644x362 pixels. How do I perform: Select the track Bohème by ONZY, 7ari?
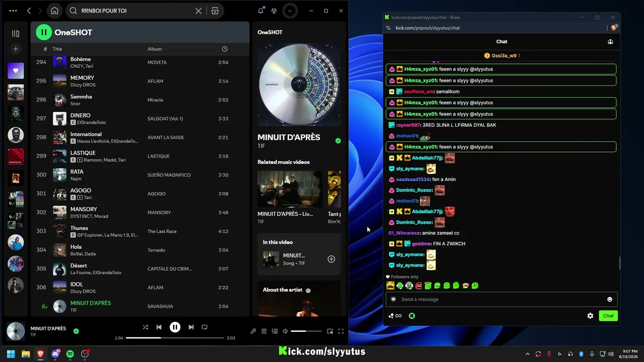140,62
